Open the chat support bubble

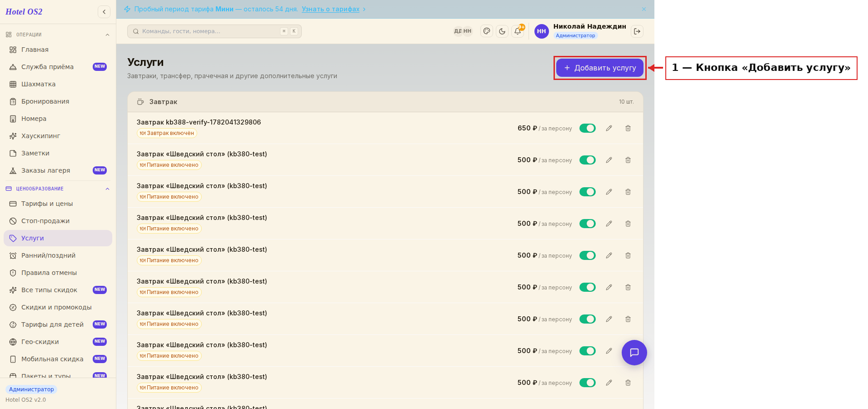pyautogui.click(x=634, y=353)
